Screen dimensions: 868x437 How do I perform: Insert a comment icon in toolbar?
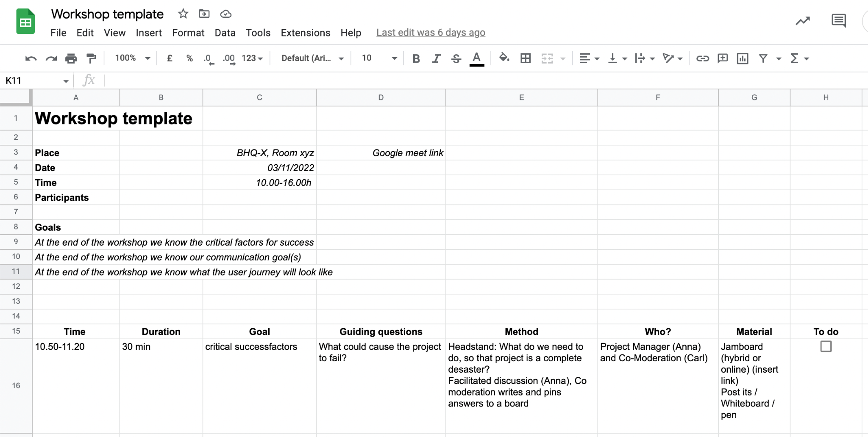click(723, 58)
